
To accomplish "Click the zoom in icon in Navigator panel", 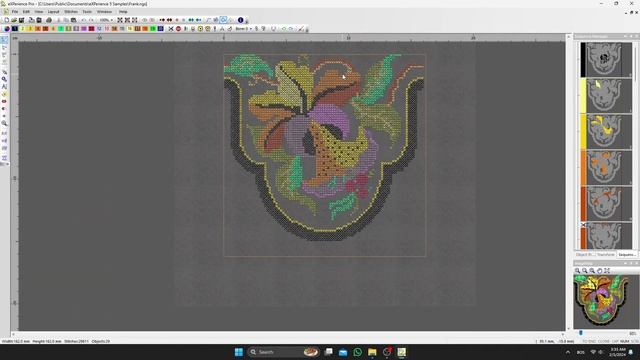I will tap(577, 271).
